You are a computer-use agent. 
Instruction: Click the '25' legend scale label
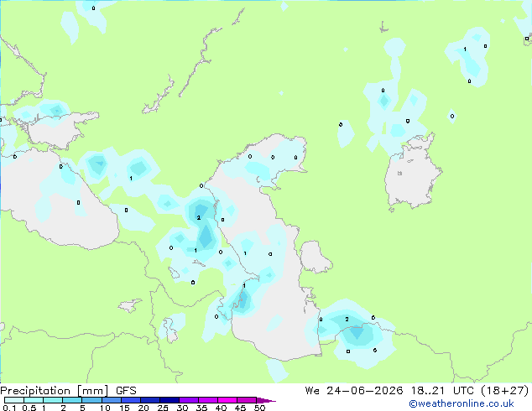[163, 408]
